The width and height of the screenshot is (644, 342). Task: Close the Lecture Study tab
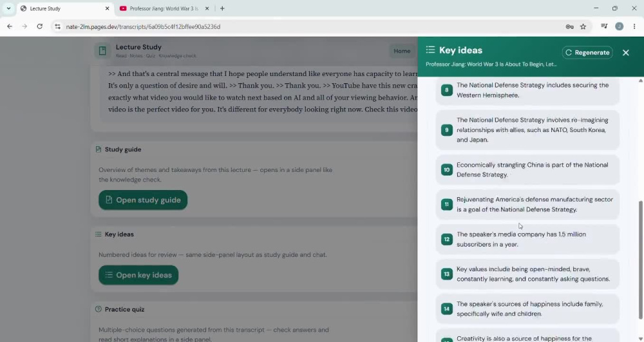pyautogui.click(x=107, y=8)
